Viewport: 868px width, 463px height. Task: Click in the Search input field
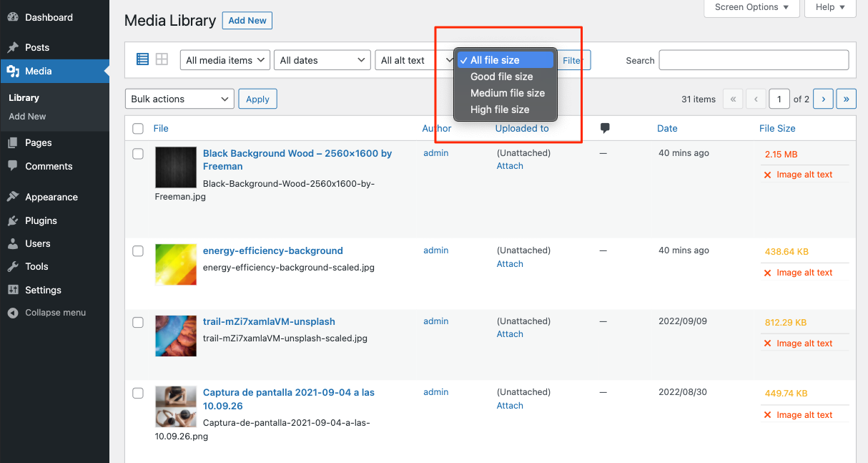click(x=754, y=60)
